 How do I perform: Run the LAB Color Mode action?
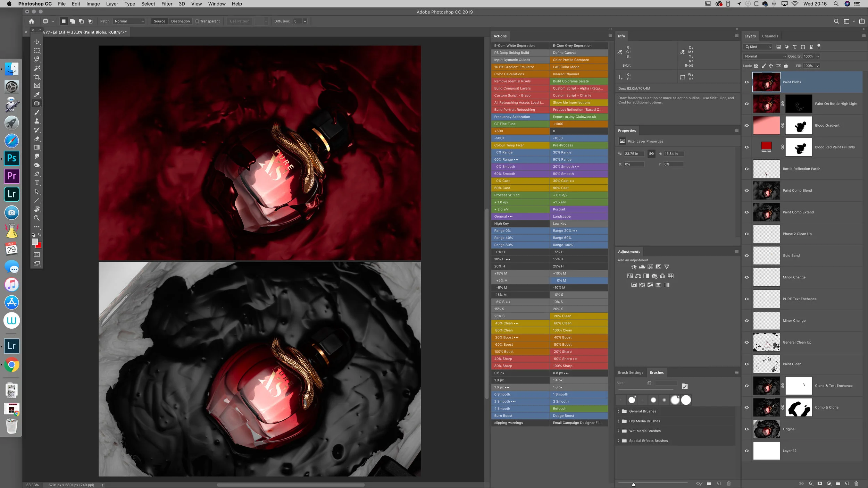579,67
